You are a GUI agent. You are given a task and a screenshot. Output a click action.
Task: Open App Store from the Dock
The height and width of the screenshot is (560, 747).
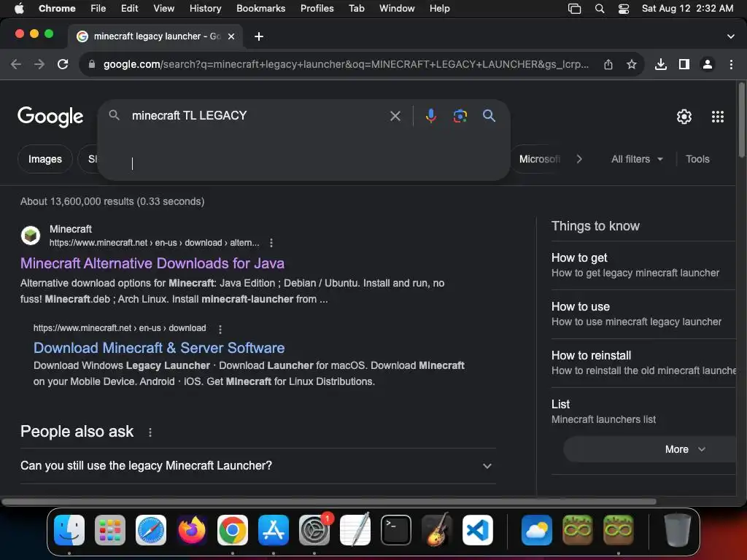pos(274,530)
